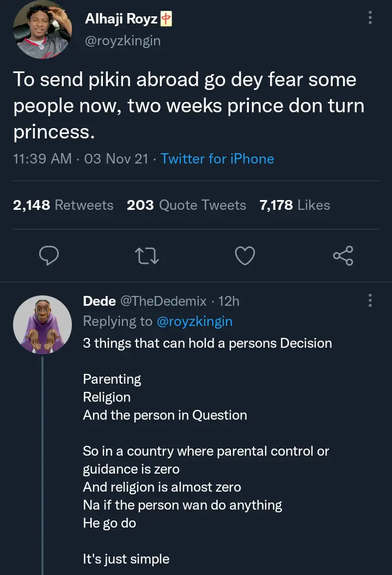392x575 pixels.
Task: Open options menu on Dede's reply
Action: [x=370, y=300]
